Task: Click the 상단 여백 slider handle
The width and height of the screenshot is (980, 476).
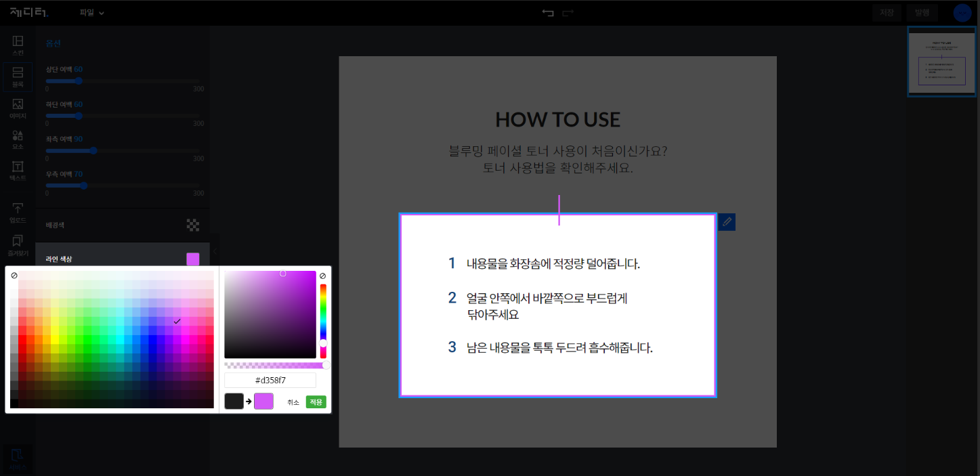Action: (79, 81)
